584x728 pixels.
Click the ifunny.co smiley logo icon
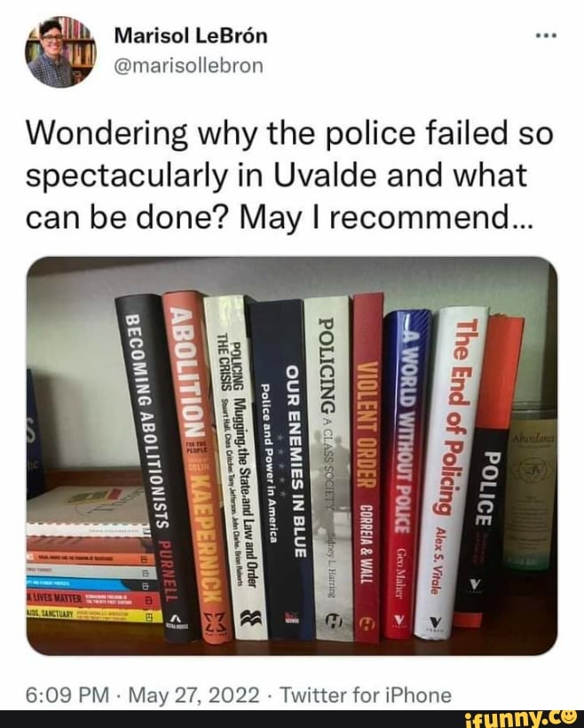tap(567, 719)
